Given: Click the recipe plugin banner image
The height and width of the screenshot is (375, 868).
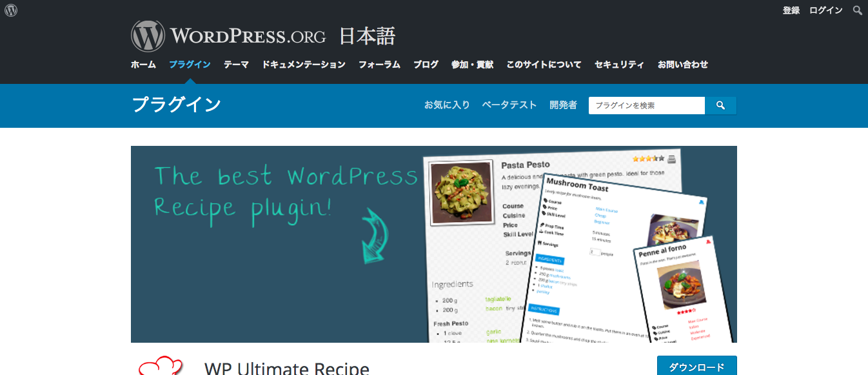Looking at the screenshot, I should point(434,244).
